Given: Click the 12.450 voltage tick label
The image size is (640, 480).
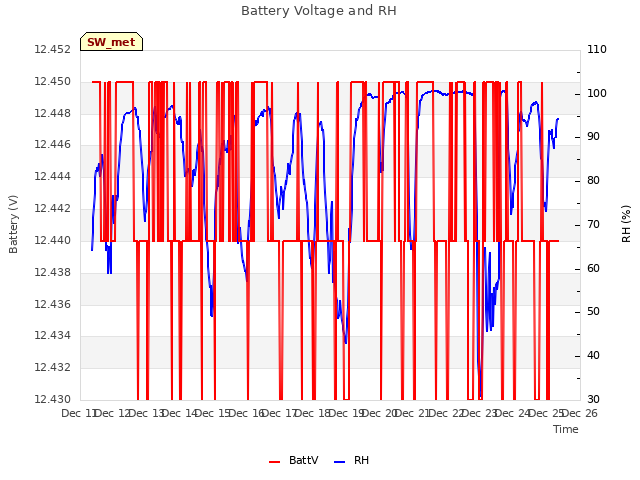Looking at the screenshot, I should pyautogui.click(x=52, y=82).
